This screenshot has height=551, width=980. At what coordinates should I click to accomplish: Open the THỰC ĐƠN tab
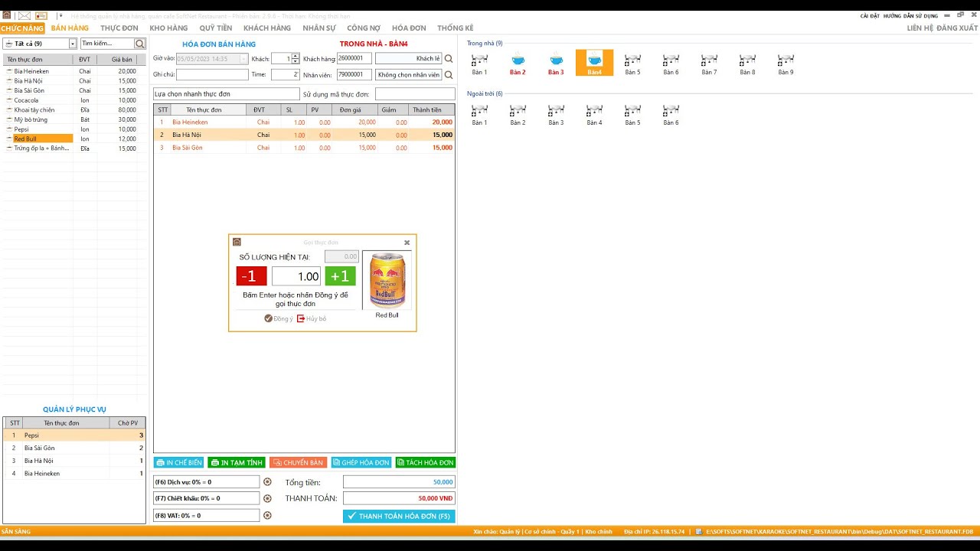click(119, 28)
